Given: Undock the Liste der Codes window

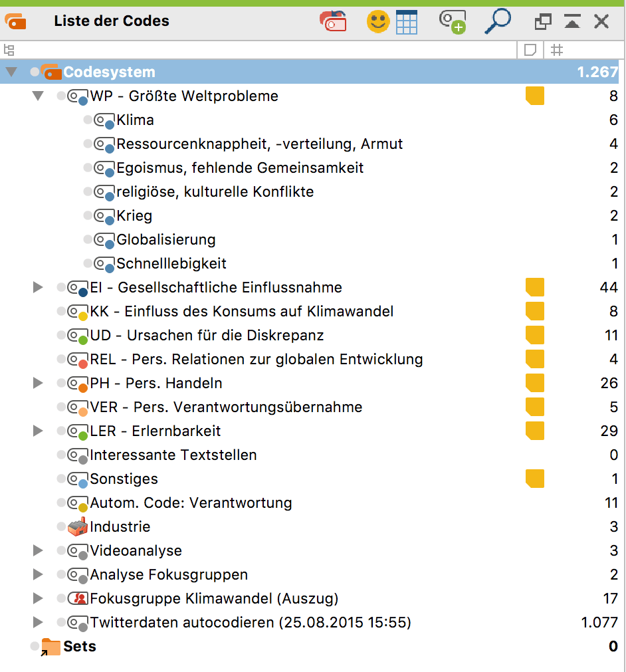Looking at the screenshot, I should point(543,21).
